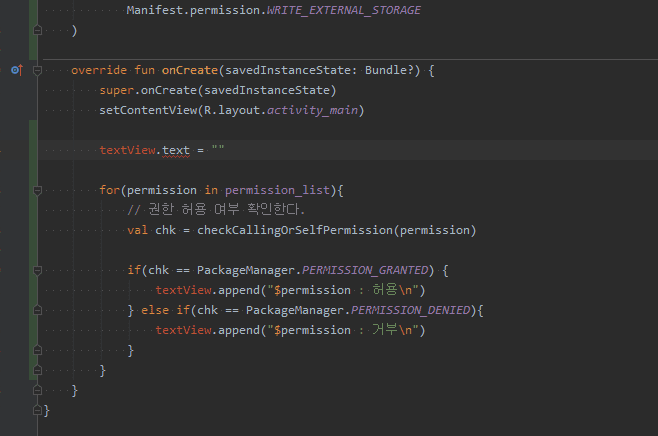Click the else keyword

[154, 310]
